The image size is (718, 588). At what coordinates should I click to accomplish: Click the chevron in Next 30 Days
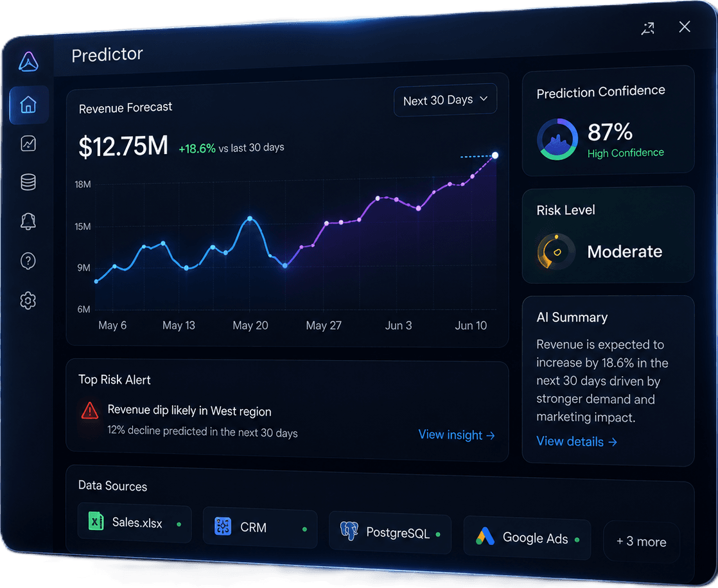484,98
